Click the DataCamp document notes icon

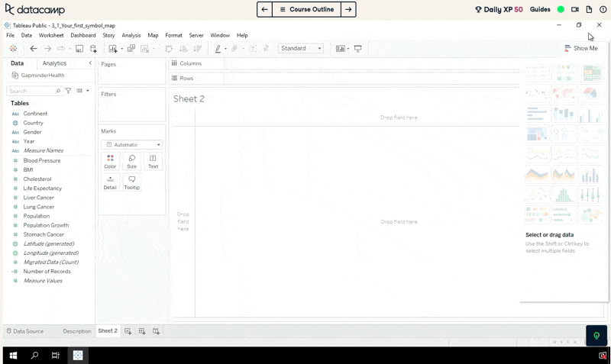589,9
